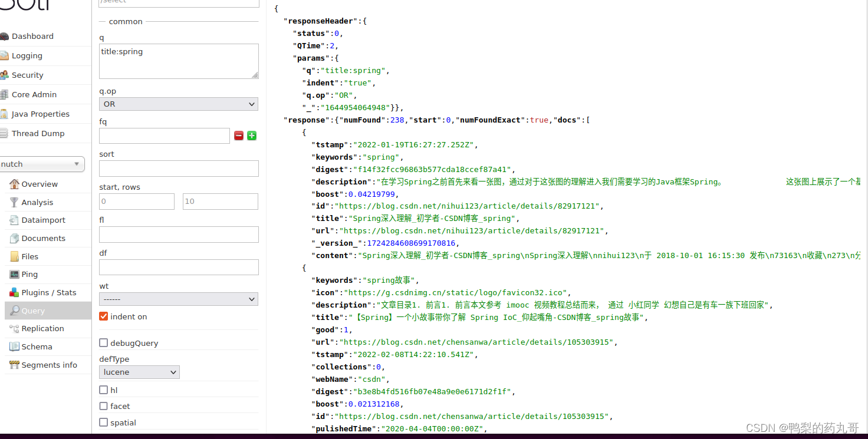This screenshot has height=439, width=868.
Task: Open Core Admin section
Action: click(34, 94)
